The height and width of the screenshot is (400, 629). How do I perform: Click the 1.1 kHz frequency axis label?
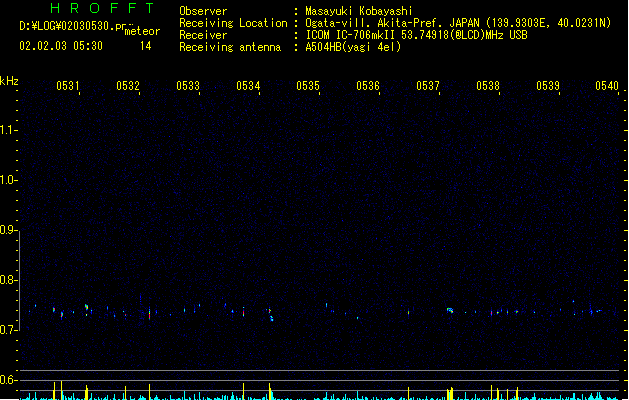pyautogui.click(x=8, y=130)
